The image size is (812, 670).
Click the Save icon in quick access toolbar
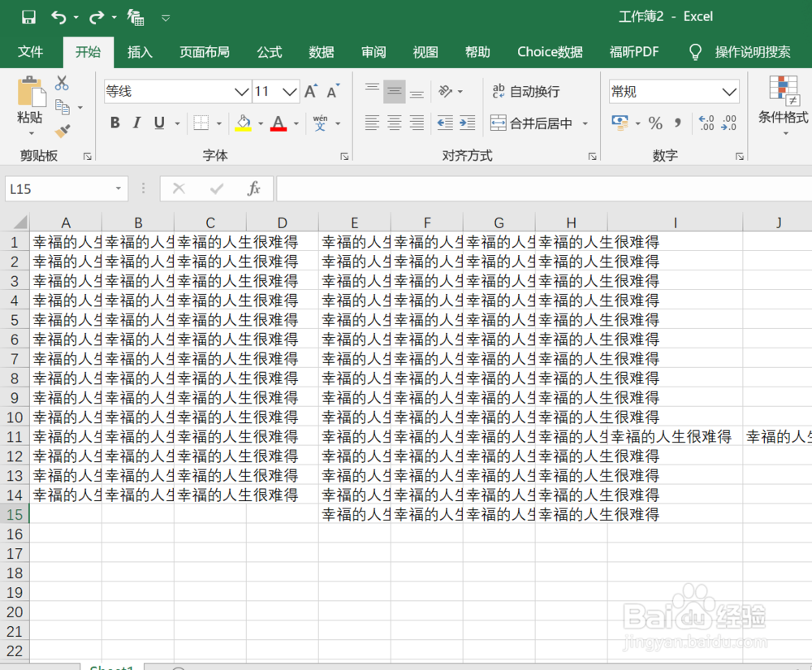28,17
